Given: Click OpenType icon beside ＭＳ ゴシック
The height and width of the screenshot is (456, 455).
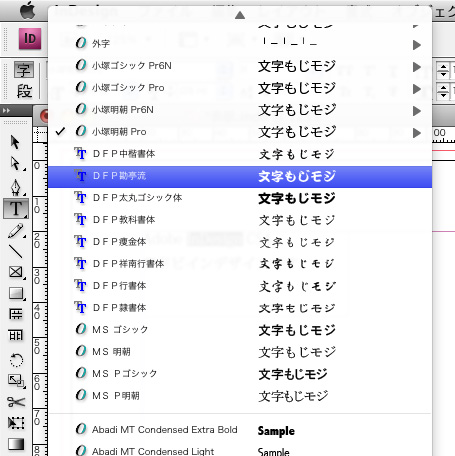Looking at the screenshot, I should tap(81, 329).
